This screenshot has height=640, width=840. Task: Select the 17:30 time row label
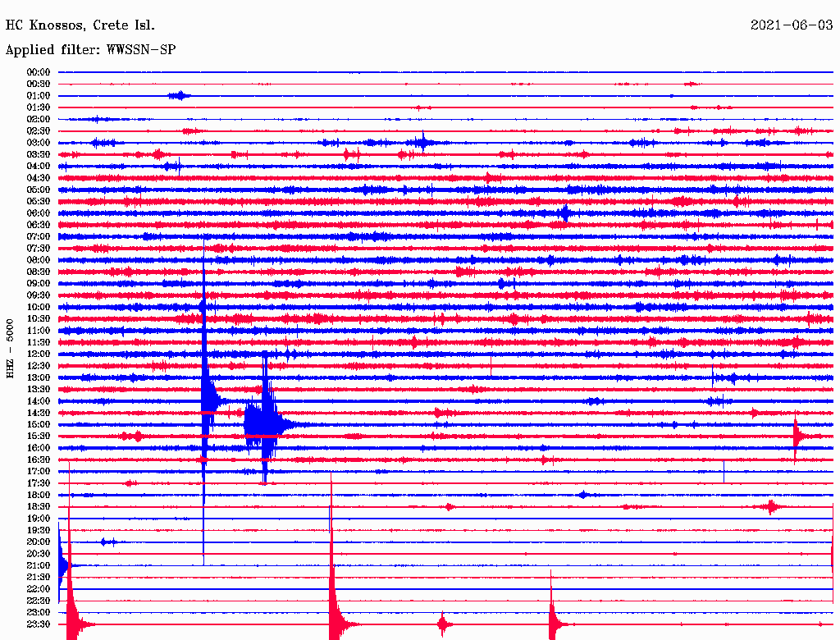[x=39, y=483]
